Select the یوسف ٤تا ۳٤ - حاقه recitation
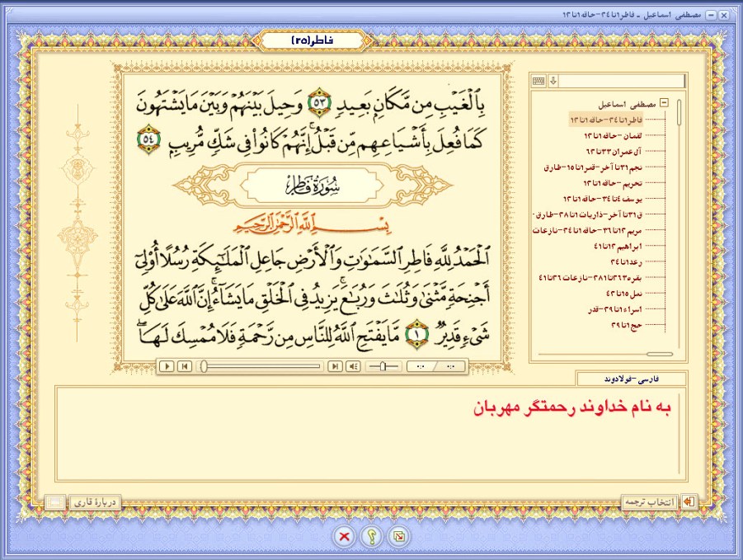743x560 pixels. coord(603,199)
